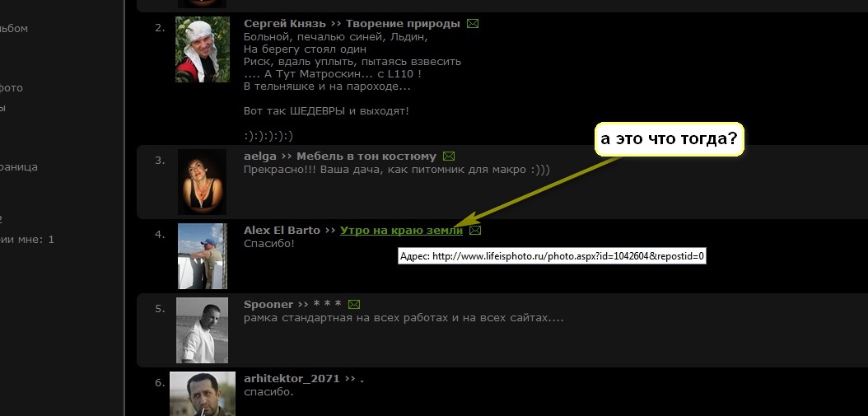
Task: Click the partially visible льбом sidebar link
Action: point(14,29)
